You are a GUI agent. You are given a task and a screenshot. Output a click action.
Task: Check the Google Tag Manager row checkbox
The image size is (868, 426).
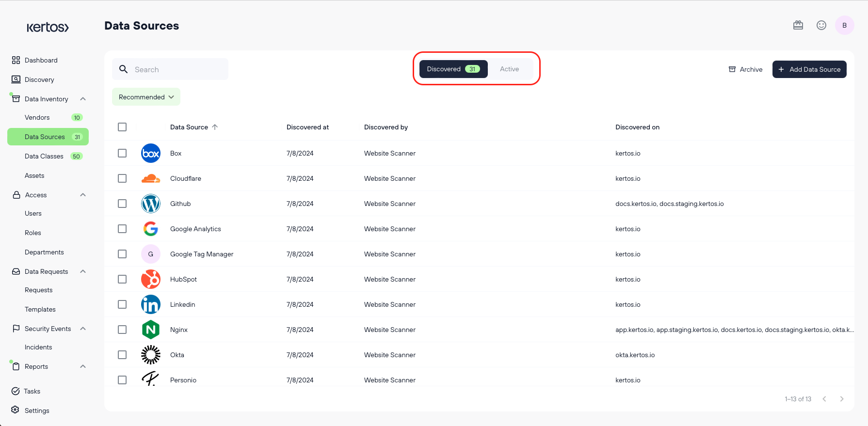[x=122, y=254]
